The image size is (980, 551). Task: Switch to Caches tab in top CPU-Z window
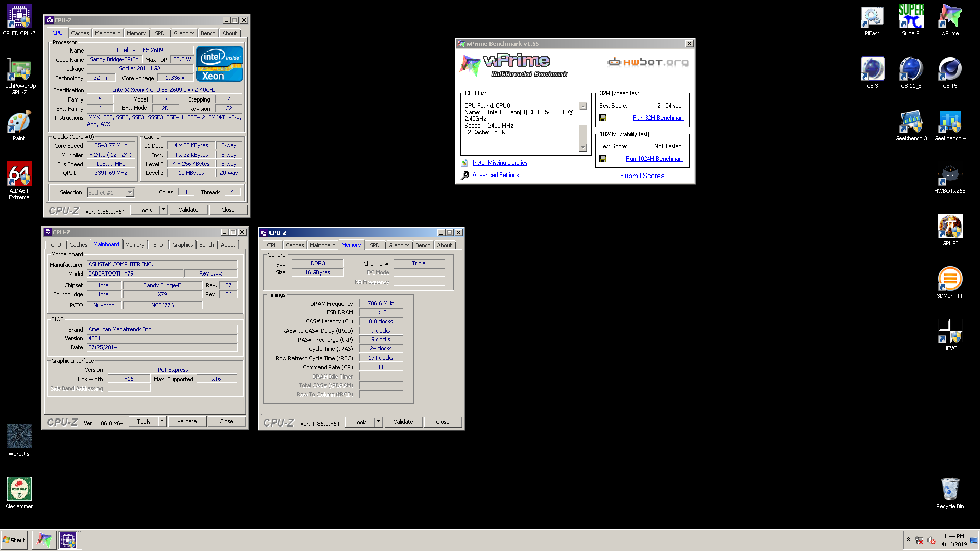pyautogui.click(x=80, y=33)
